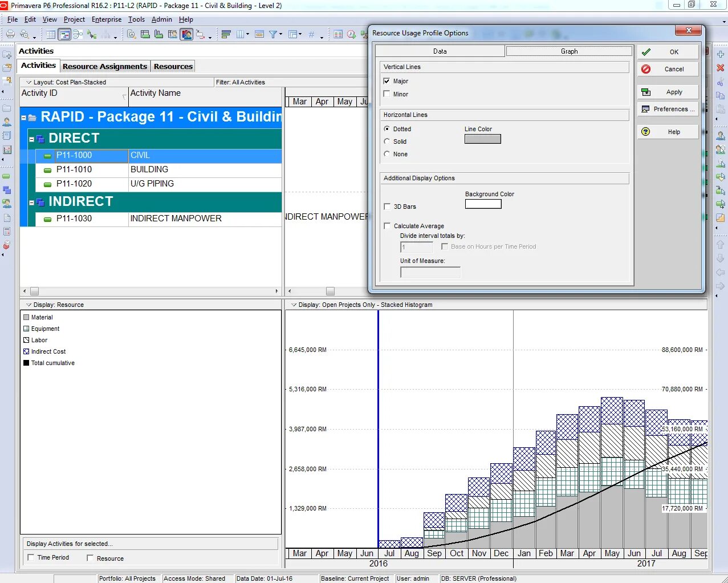This screenshot has height=583, width=728.
Task: Open the Timescale toolbar icon
Action: tap(259, 34)
